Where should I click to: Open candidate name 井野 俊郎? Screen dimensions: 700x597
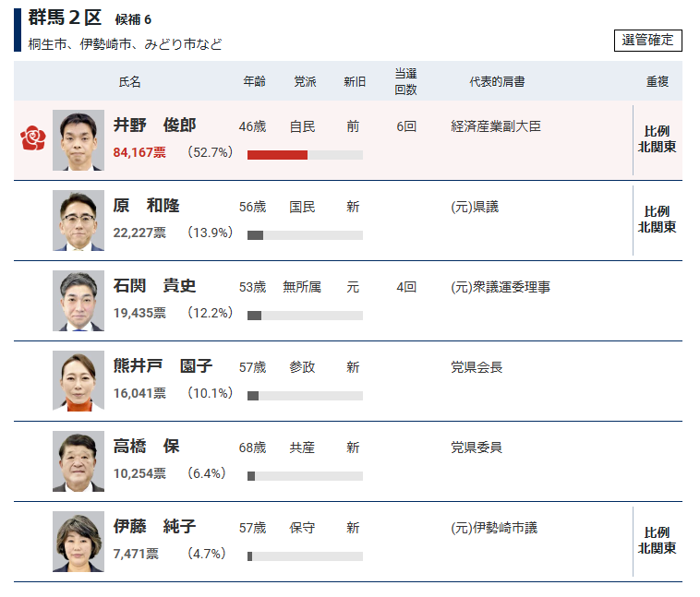pos(154,126)
